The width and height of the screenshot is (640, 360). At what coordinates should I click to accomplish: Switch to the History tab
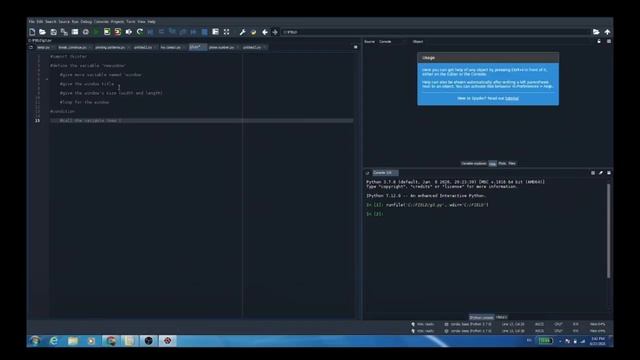click(x=502, y=317)
